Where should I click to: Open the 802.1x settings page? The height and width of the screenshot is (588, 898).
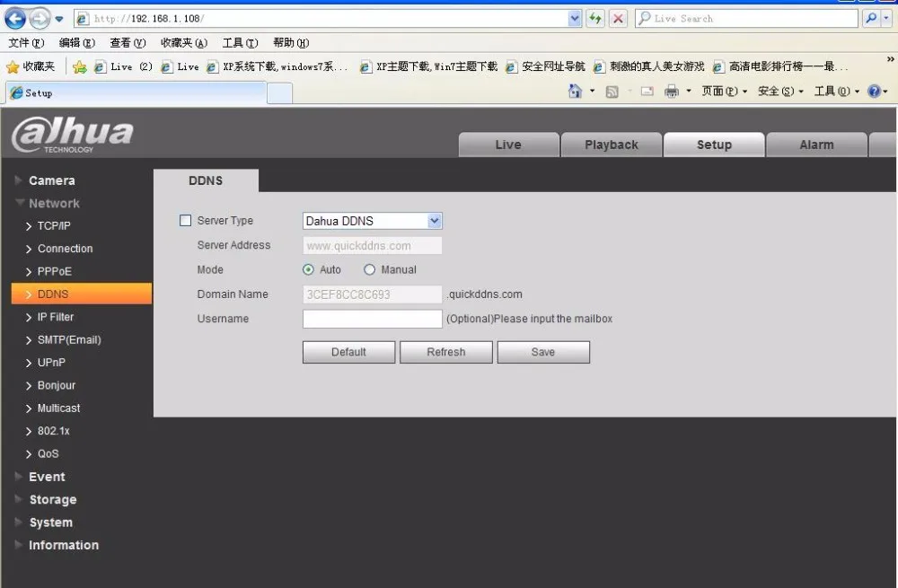tap(53, 431)
